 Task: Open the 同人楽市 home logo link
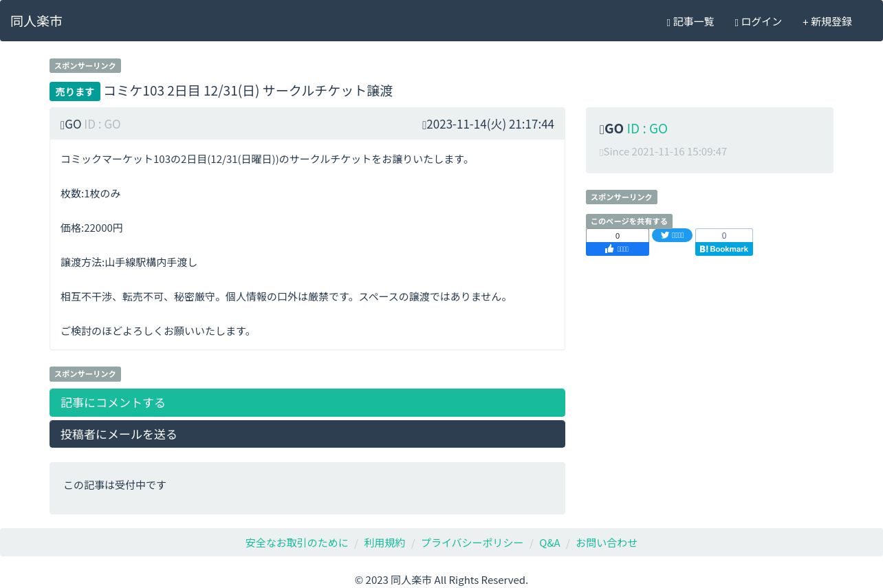(x=36, y=21)
